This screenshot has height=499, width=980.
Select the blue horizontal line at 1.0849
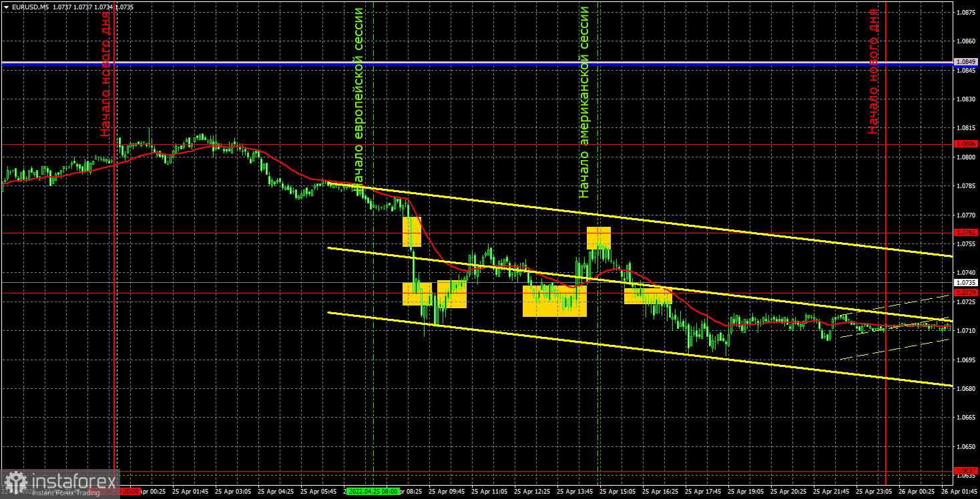[x=477, y=65]
